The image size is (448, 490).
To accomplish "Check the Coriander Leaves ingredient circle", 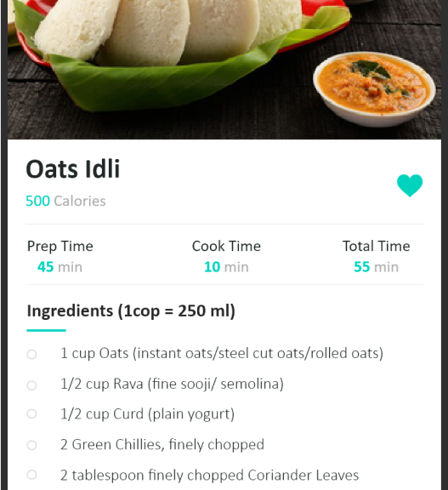I will (31, 475).
